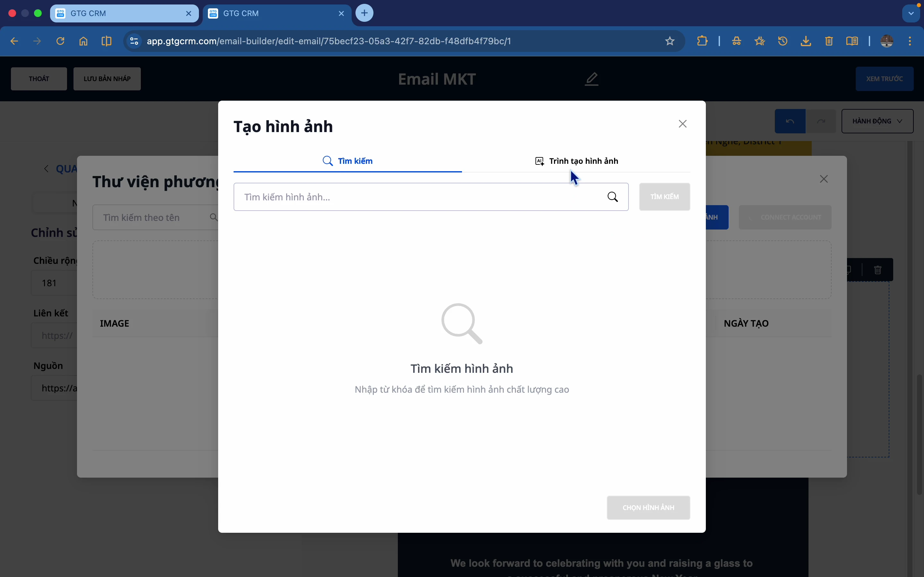Close the Tạo hình ảnh dialog
This screenshot has height=577, width=924.
click(682, 124)
